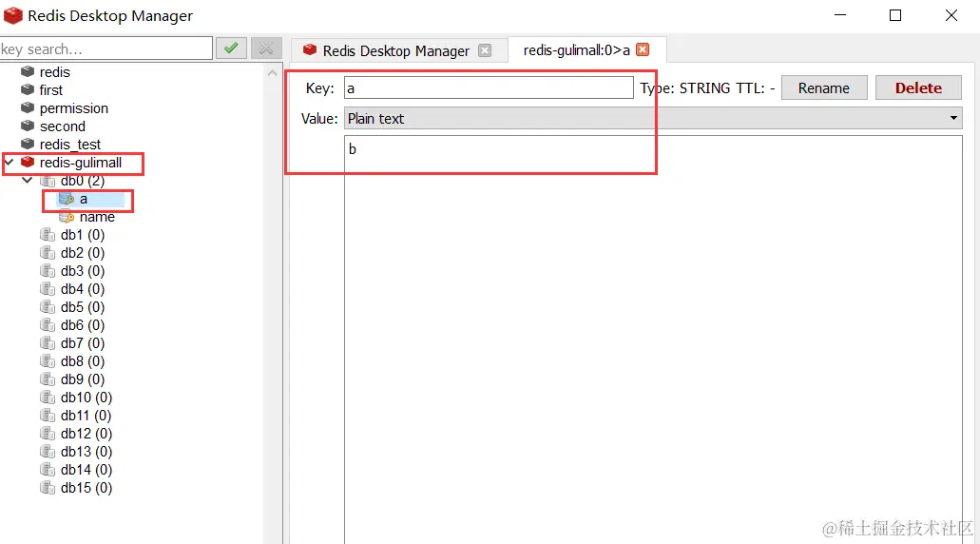Select the db15 (0) label
This screenshot has width=980, height=544.
86,488
